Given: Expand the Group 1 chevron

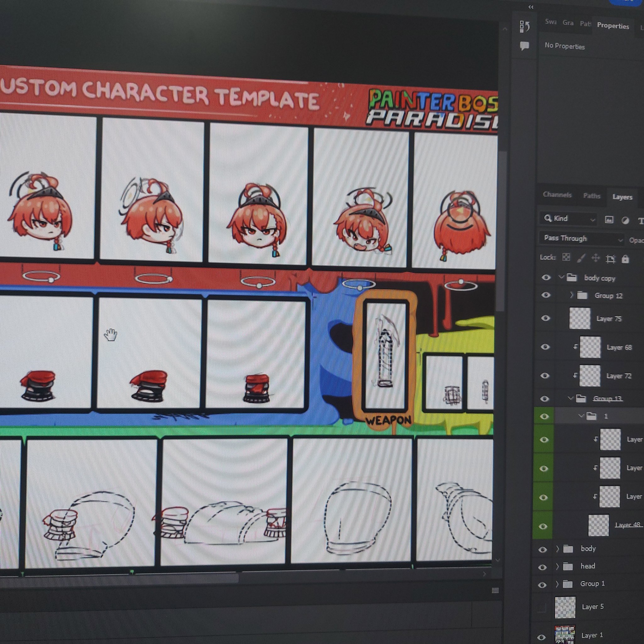Looking at the screenshot, I should click(557, 584).
